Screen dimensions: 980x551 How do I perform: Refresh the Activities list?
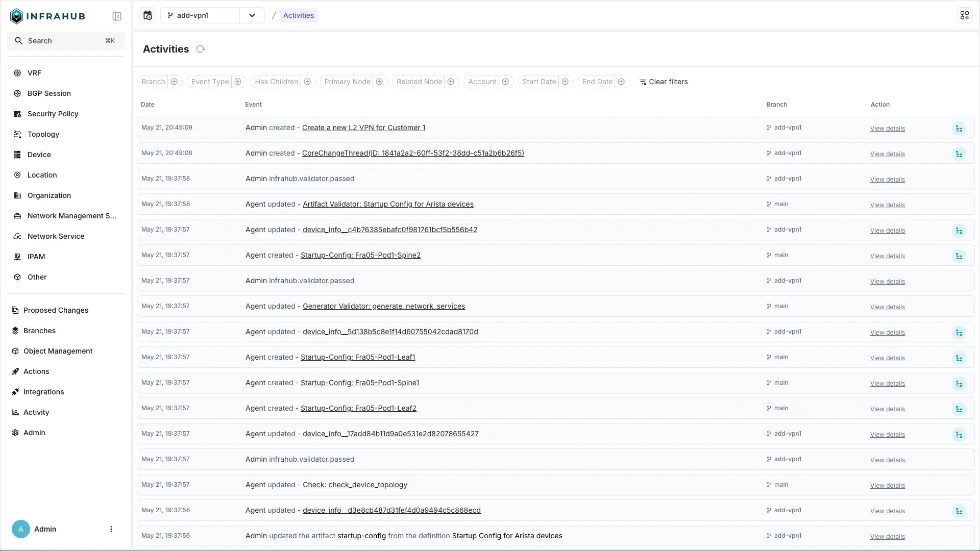[x=201, y=49]
